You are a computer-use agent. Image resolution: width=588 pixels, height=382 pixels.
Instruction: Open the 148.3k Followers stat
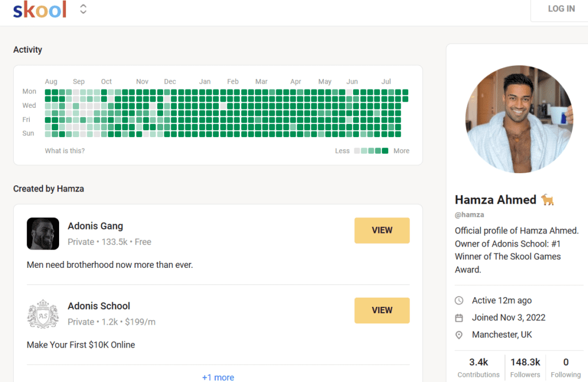[525, 367]
